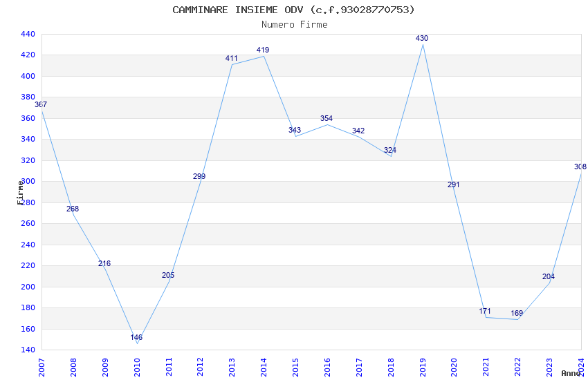Screen dimensions: 588x380
Task: Click y-axis tick label 360
Action: pyautogui.click(x=28, y=118)
